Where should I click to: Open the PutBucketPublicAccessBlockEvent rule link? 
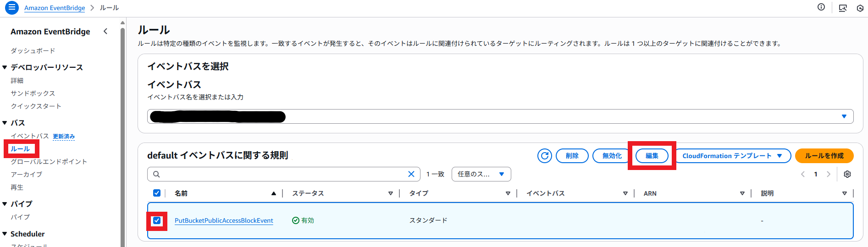coord(224,220)
